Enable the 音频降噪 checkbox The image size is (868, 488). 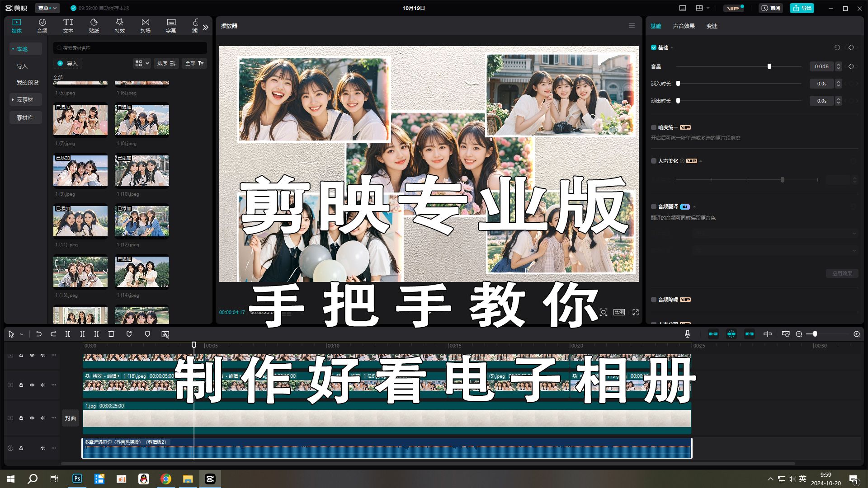[x=654, y=300]
